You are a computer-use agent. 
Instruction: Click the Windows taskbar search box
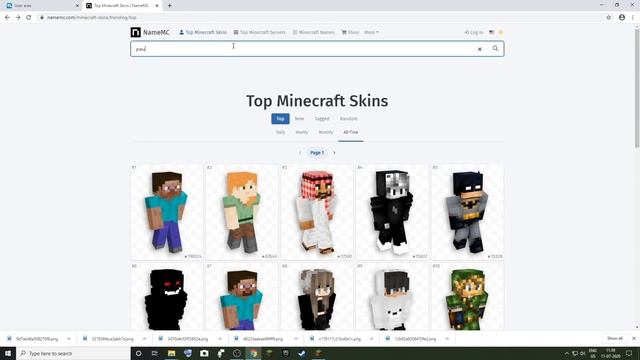(73, 353)
